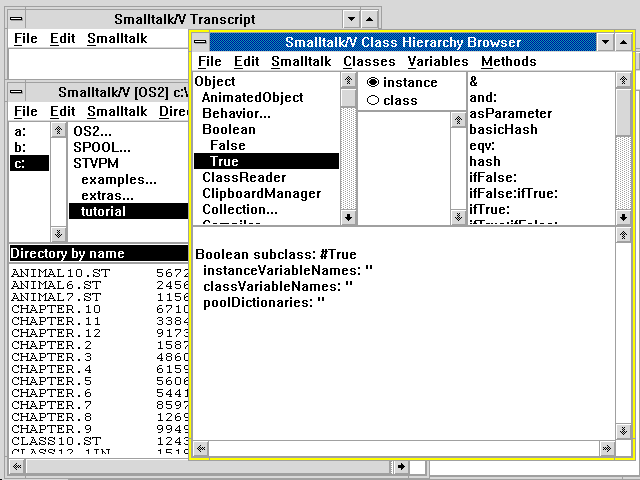The width and height of the screenshot is (640, 480).
Task: Open the Transcript window system menu icon
Action: coord(16,19)
